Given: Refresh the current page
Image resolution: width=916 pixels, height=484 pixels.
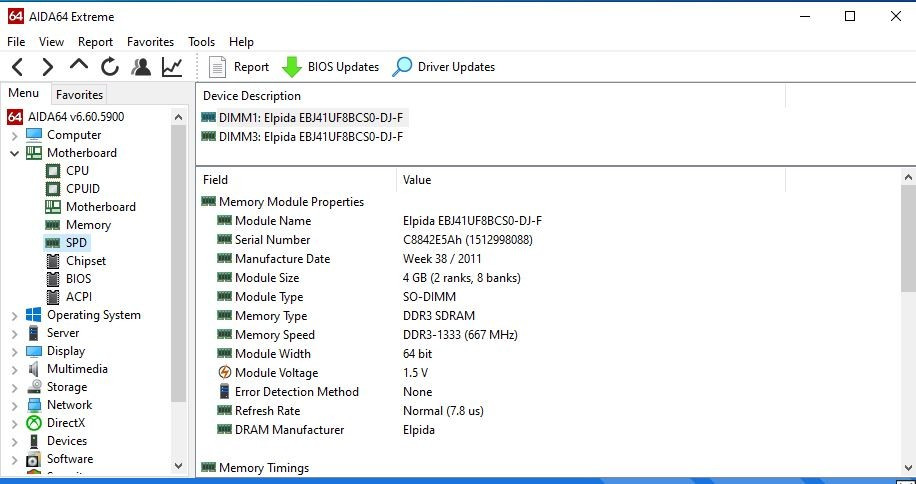Looking at the screenshot, I should pos(110,67).
